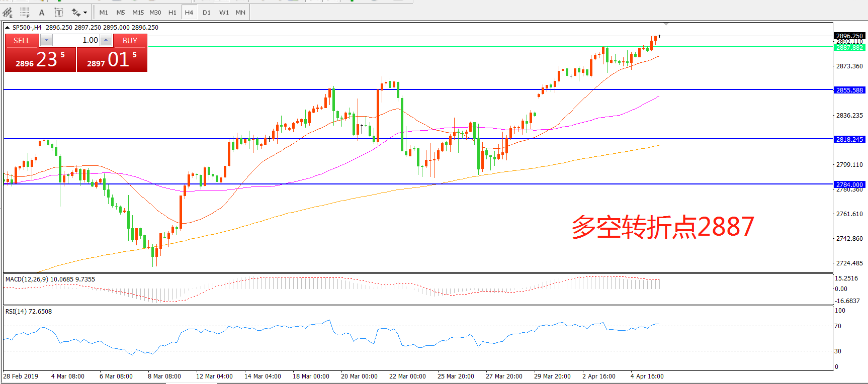Click the red 多空转折点2887 text label
Screen dimensions: 868x384
pyautogui.click(x=662, y=227)
